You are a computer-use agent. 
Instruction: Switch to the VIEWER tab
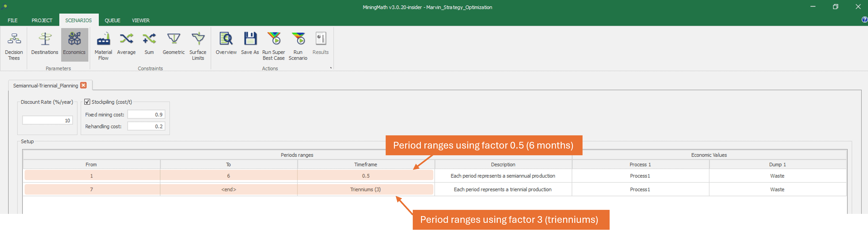pyautogui.click(x=140, y=20)
